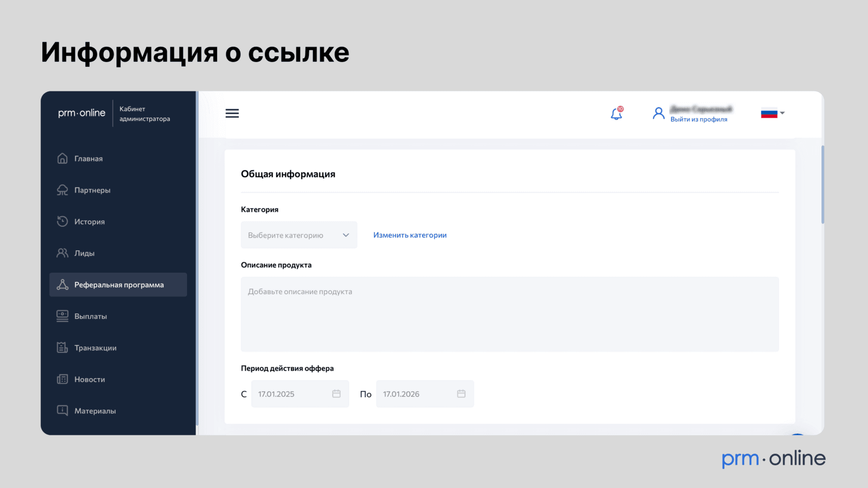Click the user profile avatar icon
This screenshot has width=868, height=488.
(x=658, y=113)
